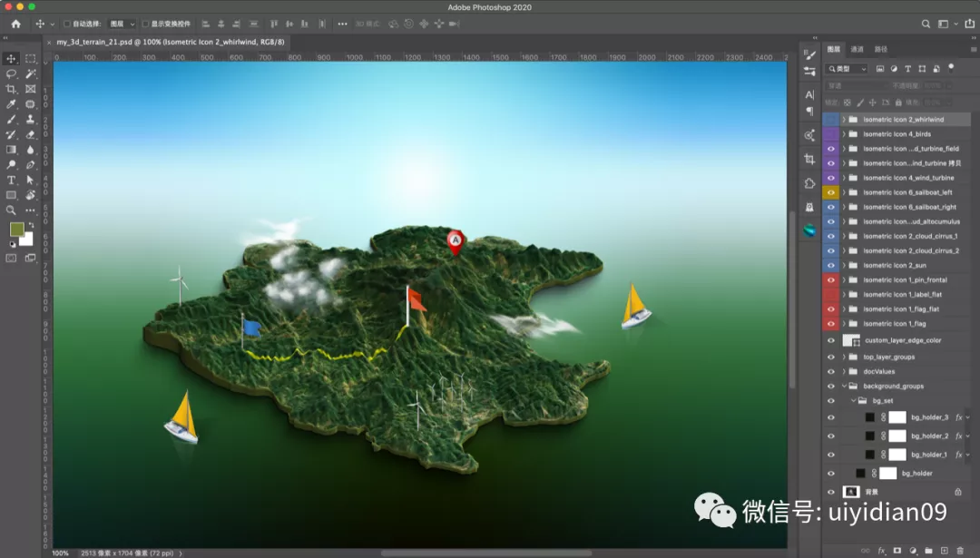Viewport: 980px width, 558px height.
Task: Collapse the background_groups folder
Action: [844, 387]
